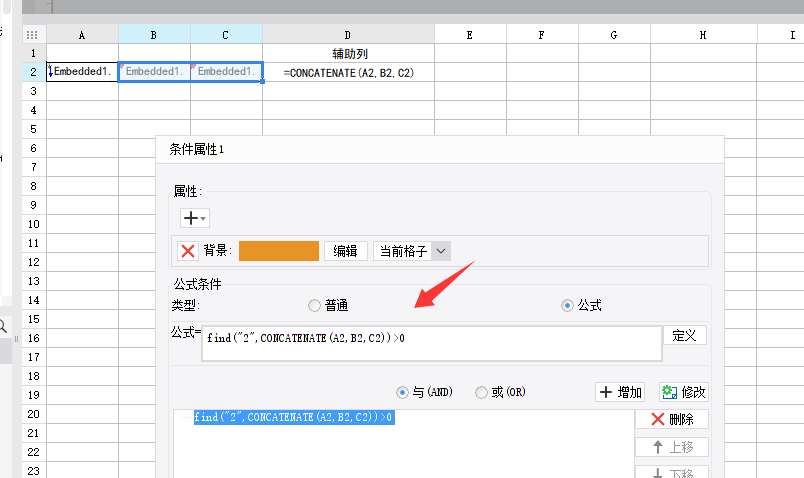Select column B header
The height and width of the screenshot is (478, 804).
click(154, 35)
